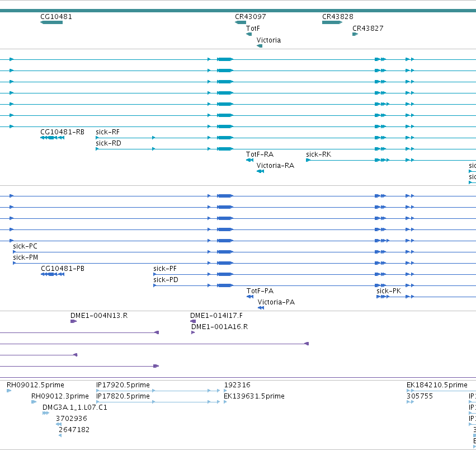Click the EK184210.5prime EST label
Viewport: 476px width, 450px height.
(437, 385)
